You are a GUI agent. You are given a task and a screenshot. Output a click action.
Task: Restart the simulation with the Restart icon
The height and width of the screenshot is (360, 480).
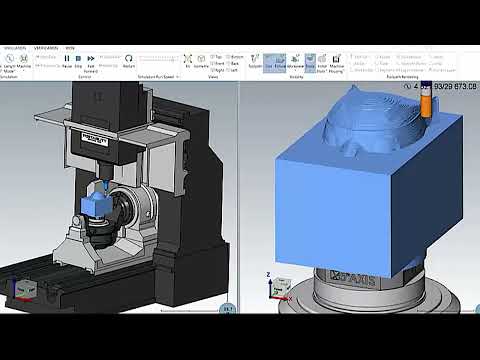click(x=129, y=61)
